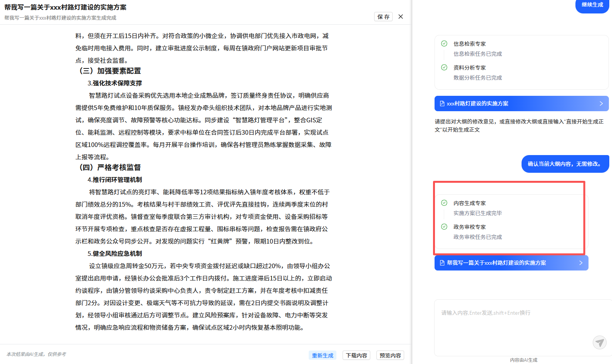
Task: Click the document icon on xxx村路灯建设的实施方案 card
Action: click(x=442, y=104)
